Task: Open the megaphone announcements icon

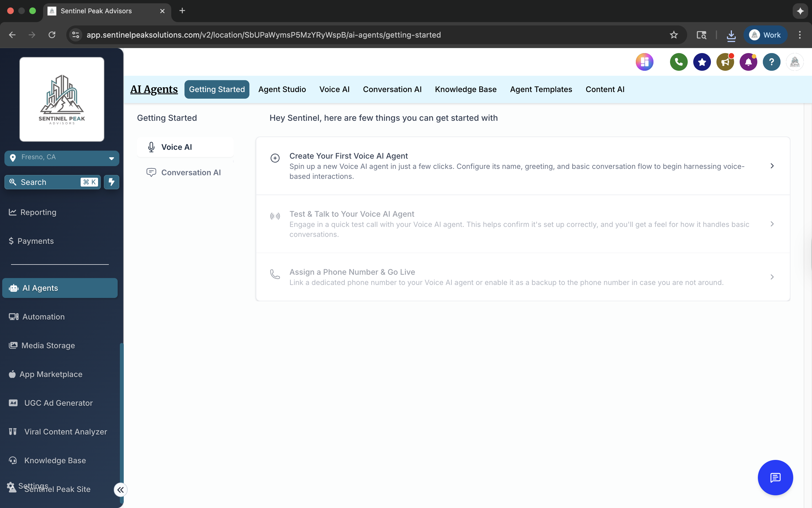Action: [x=725, y=62]
